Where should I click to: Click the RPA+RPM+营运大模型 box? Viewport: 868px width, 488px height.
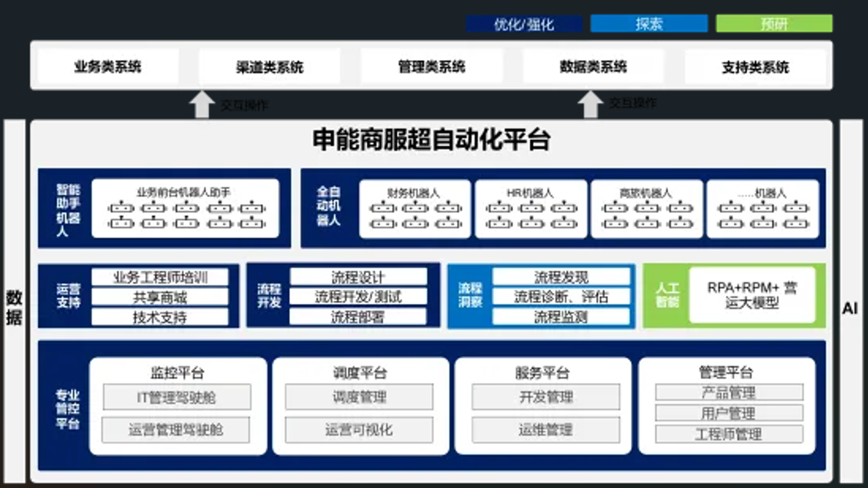point(752,295)
